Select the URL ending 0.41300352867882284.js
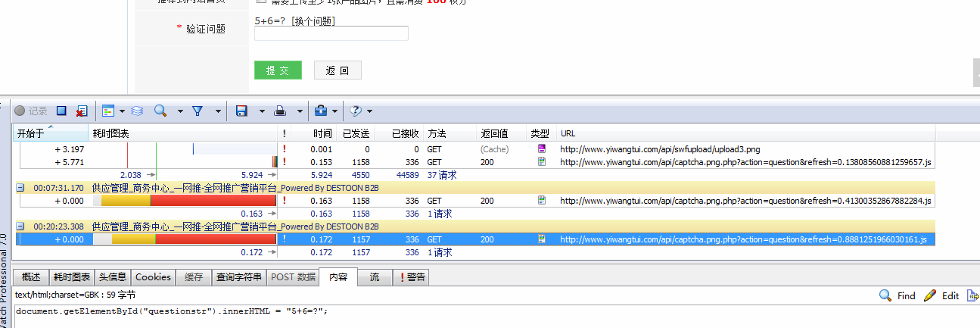 pyautogui.click(x=745, y=201)
